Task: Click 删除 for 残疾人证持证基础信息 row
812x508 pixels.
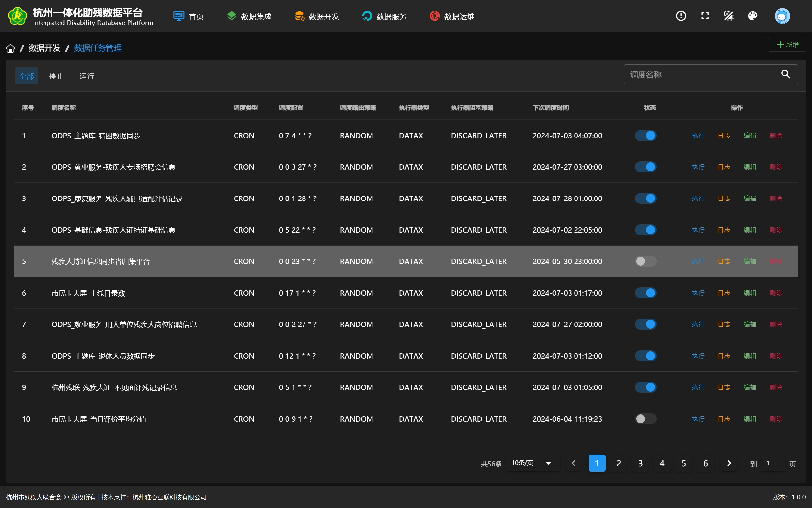Action: click(x=776, y=230)
